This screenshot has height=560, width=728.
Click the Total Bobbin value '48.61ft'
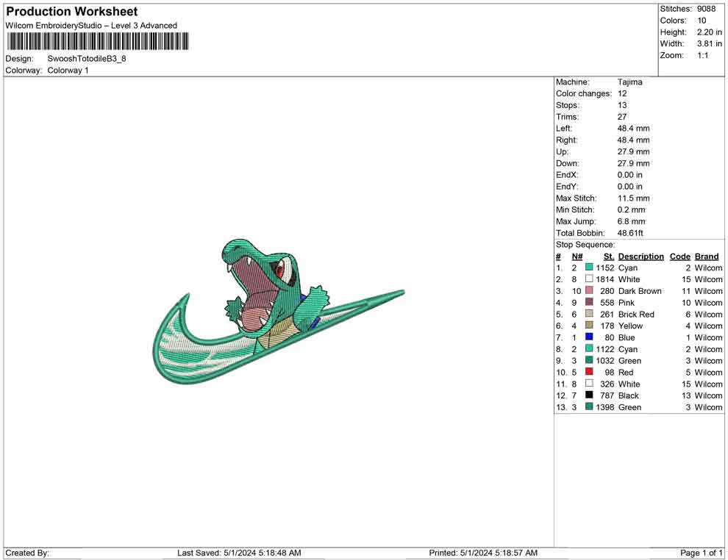[630, 233]
